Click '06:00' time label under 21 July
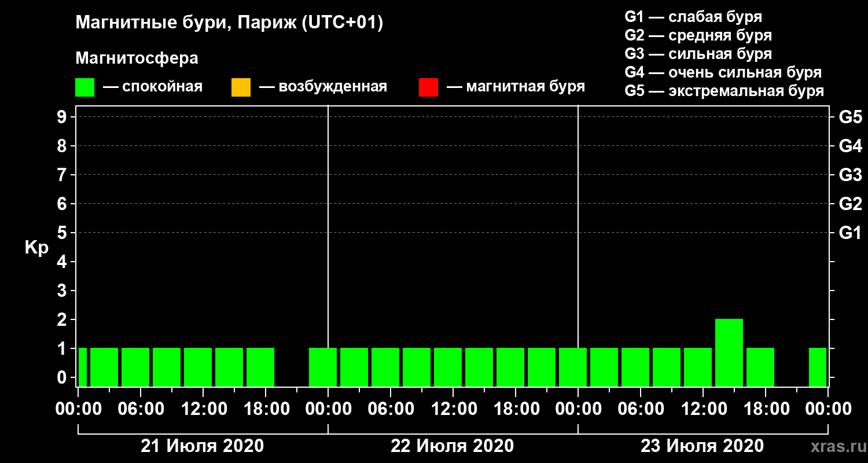868x463 pixels. point(140,409)
